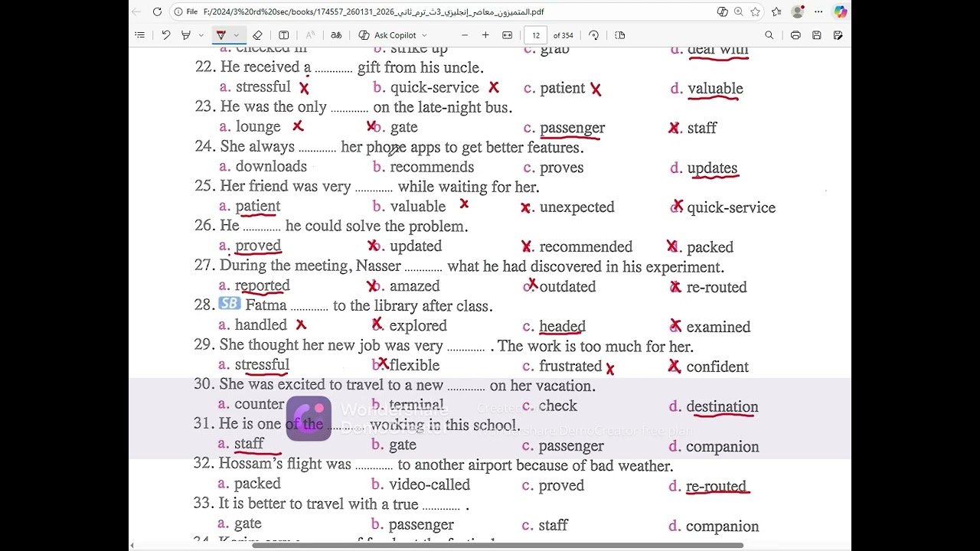Click answer 'companion' in question 33
Image resolution: width=980 pixels, height=551 pixels.
tap(722, 527)
